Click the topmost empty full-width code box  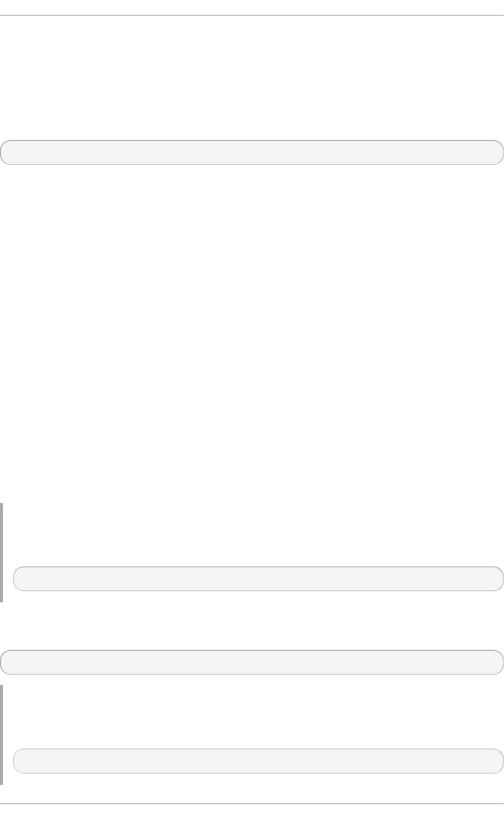pos(252,152)
